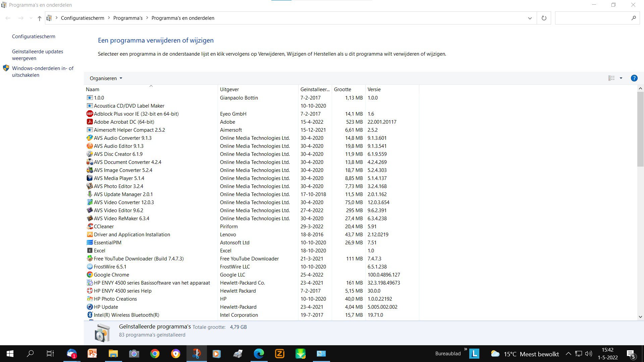Show hidden system tray icons
The height and width of the screenshot is (362, 644).
point(568,354)
